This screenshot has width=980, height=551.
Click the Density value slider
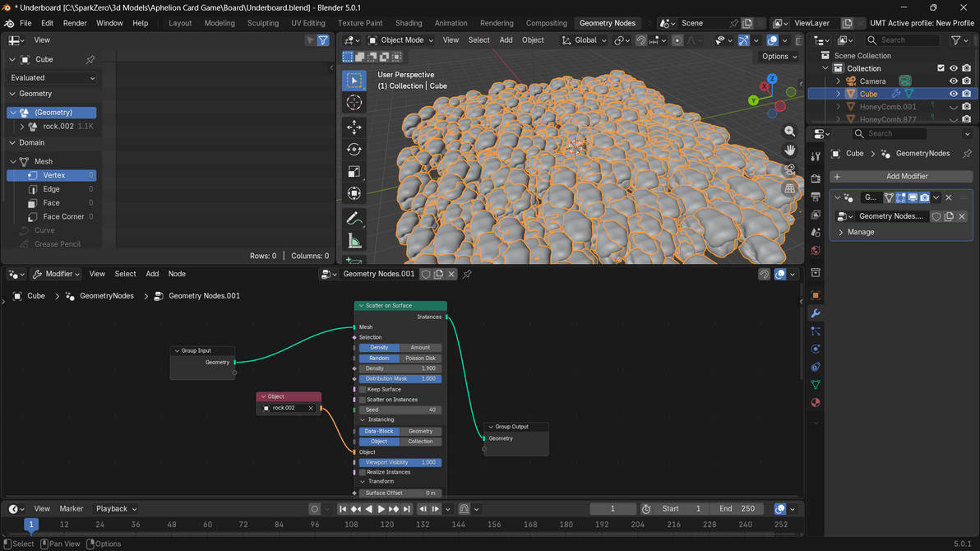pyautogui.click(x=400, y=368)
